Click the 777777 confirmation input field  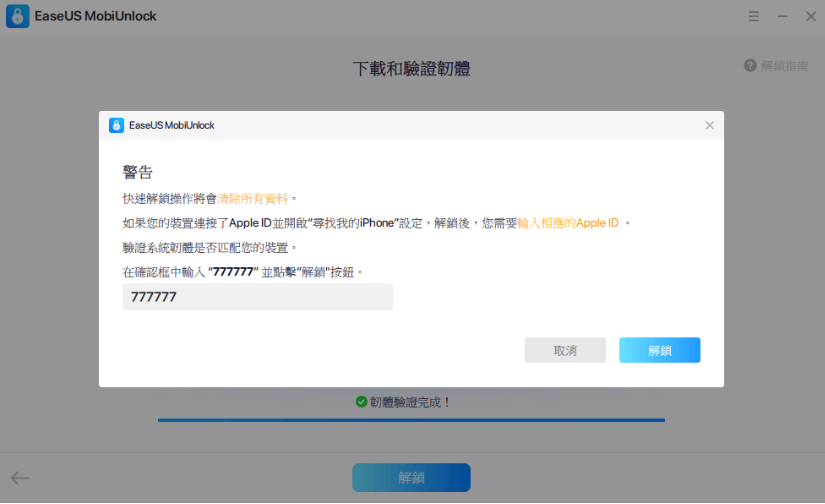[257, 297]
